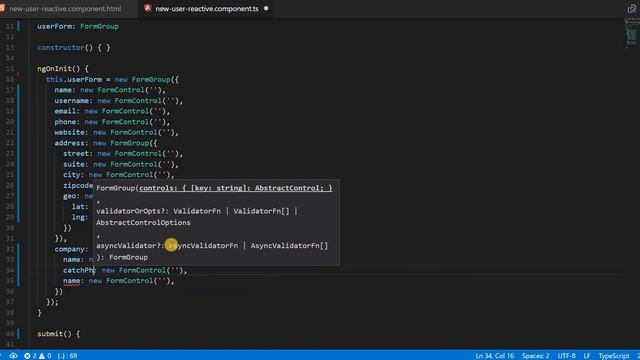Select TypeScript language mode
This screenshot has height=360, width=640.
tap(614, 356)
